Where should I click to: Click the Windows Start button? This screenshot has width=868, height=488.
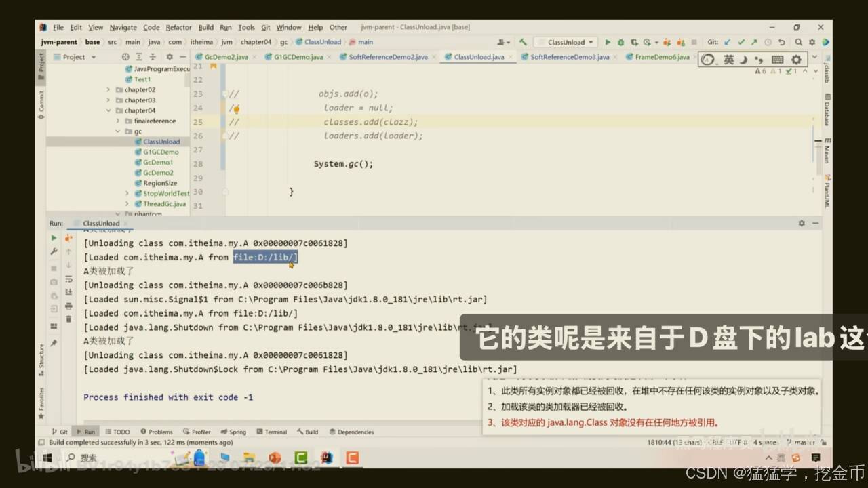point(47,458)
